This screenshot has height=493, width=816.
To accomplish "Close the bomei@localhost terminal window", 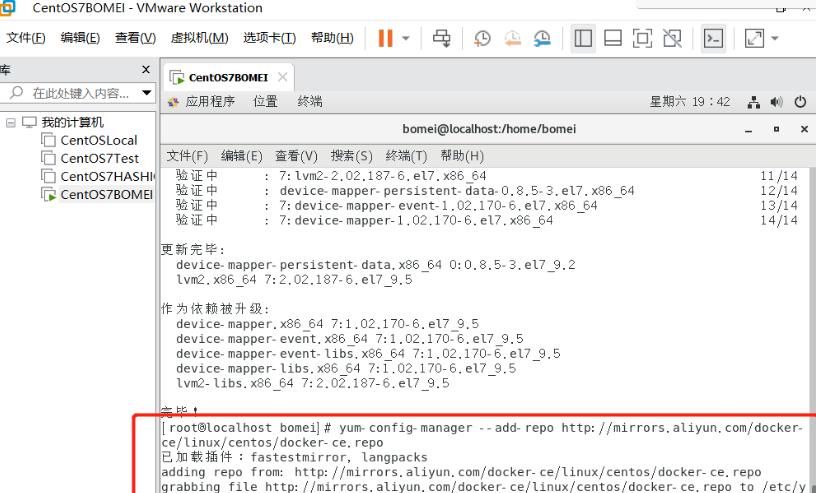I will click(804, 129).
